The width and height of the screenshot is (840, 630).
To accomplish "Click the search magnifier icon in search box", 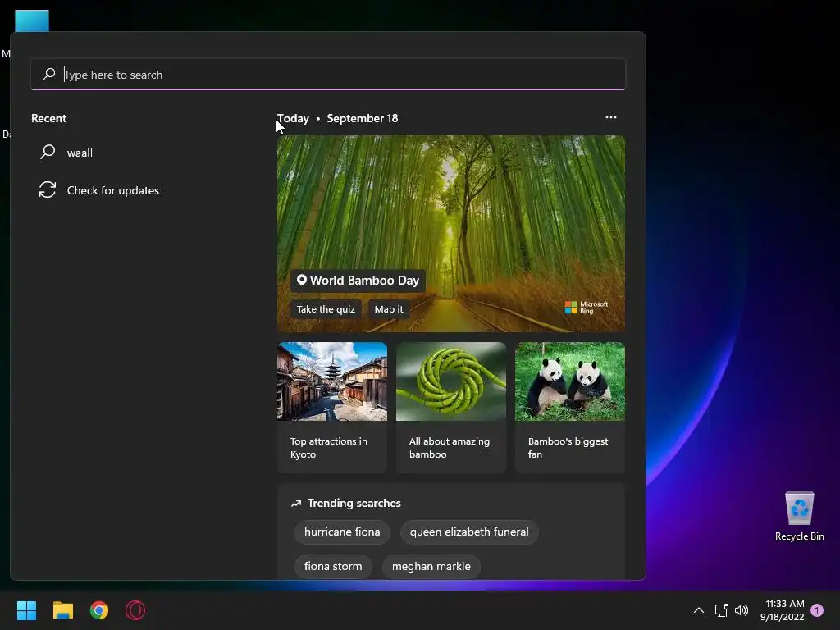I will click(49, 74).
